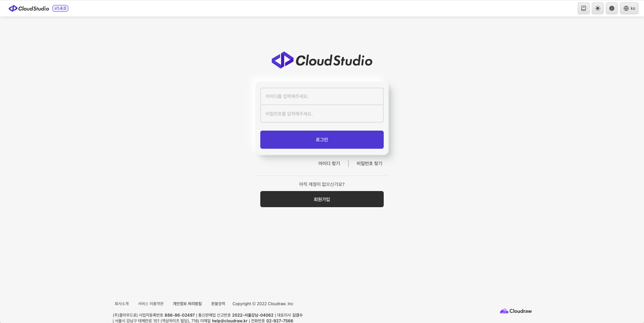Screen dimensions: 644x323
Task: Open the documentation book icon
Action: point(583,8)
